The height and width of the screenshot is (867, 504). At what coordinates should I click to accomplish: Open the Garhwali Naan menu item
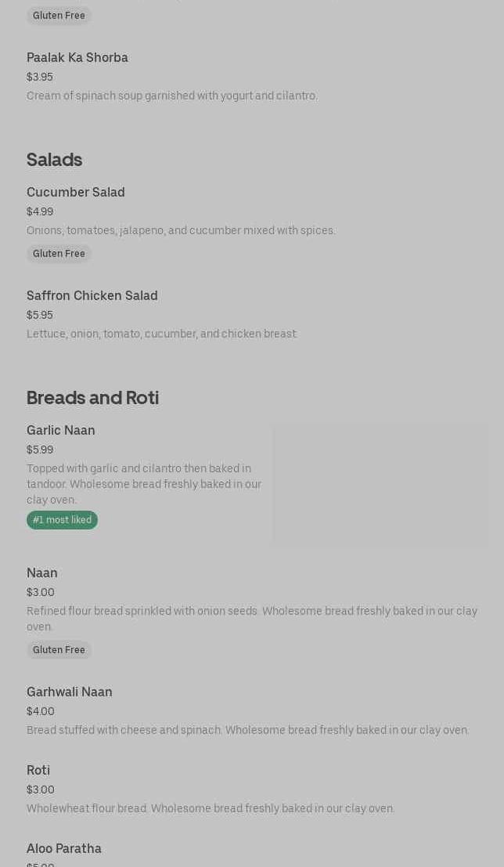pos(70,692)
